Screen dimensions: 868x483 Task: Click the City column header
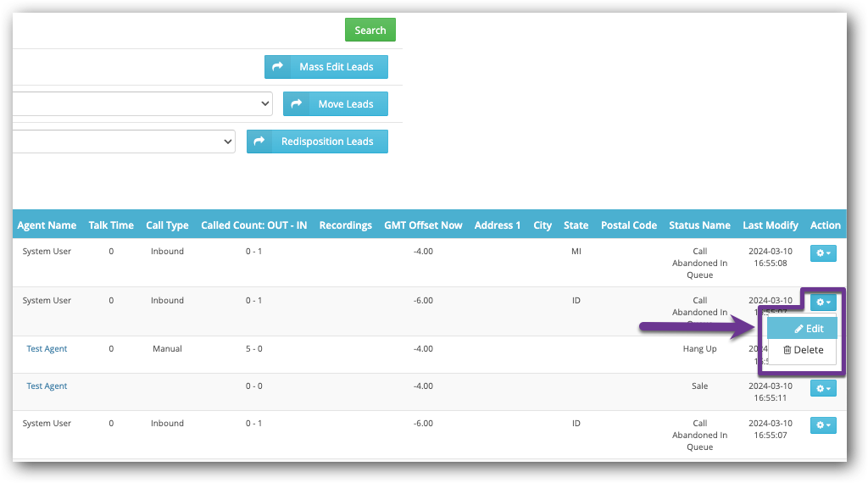[542, 225]
